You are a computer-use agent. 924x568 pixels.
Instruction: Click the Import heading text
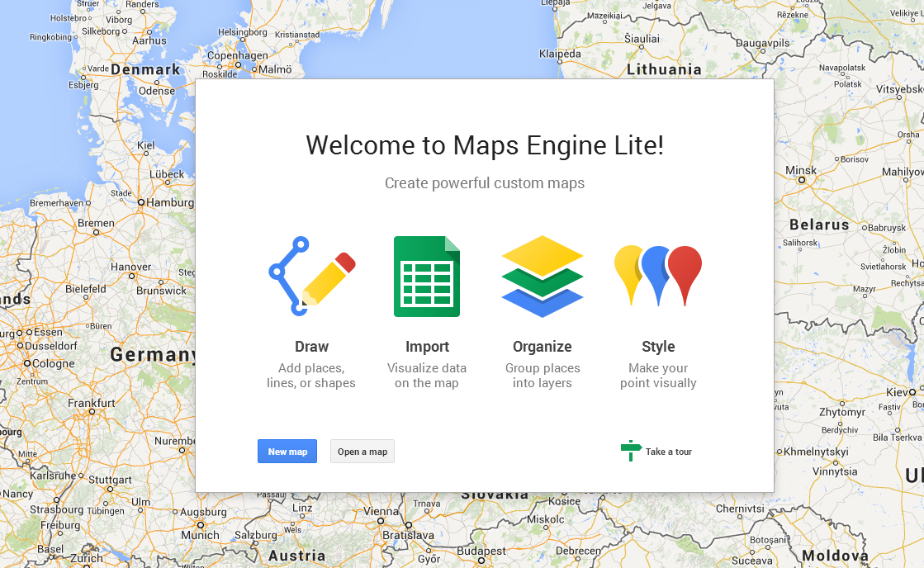427,347
